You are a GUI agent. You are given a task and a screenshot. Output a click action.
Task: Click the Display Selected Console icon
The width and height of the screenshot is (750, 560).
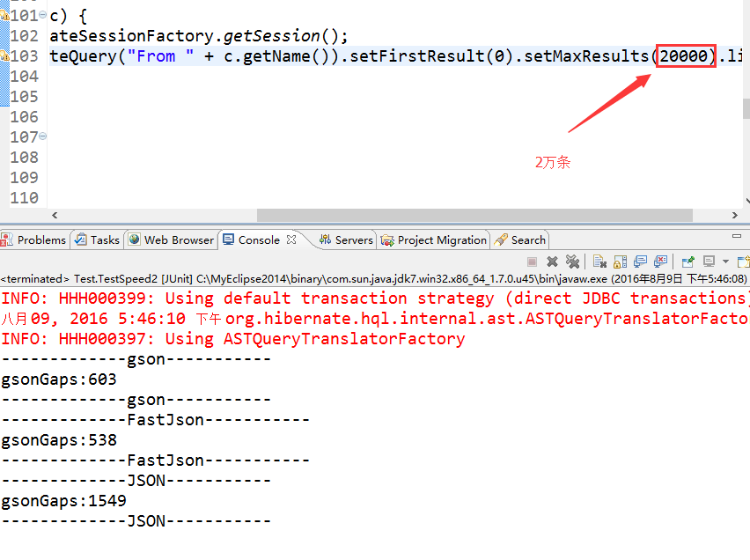(709, 262)
